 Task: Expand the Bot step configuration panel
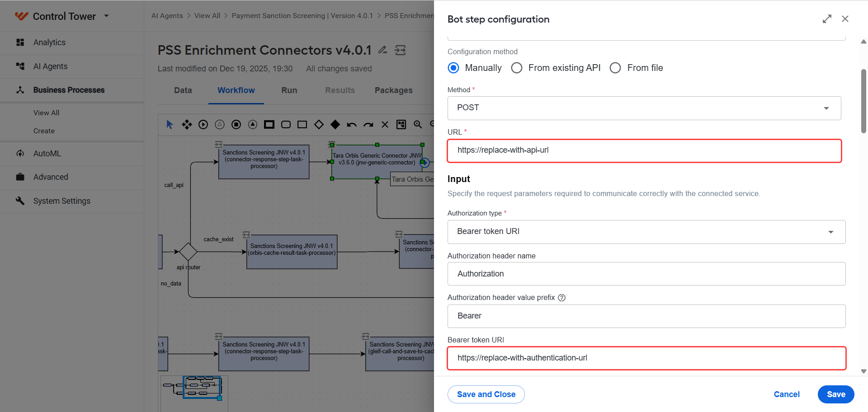coord(827,19)
